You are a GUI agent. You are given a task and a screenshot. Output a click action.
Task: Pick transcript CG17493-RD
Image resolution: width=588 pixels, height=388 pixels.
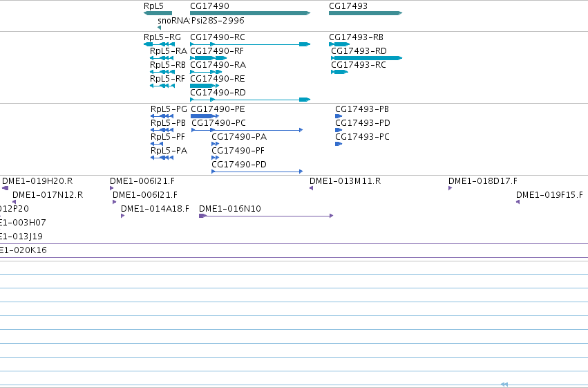(x=359, y=51)
